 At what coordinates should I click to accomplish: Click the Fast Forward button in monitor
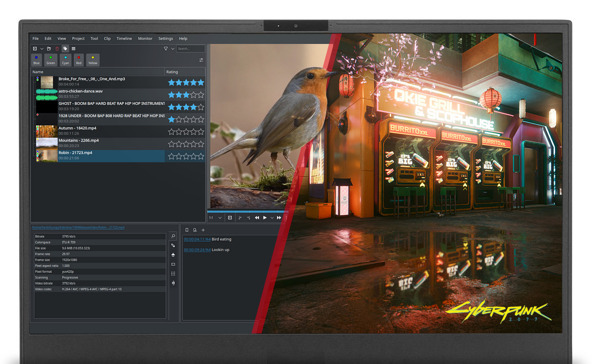point(279,218)
